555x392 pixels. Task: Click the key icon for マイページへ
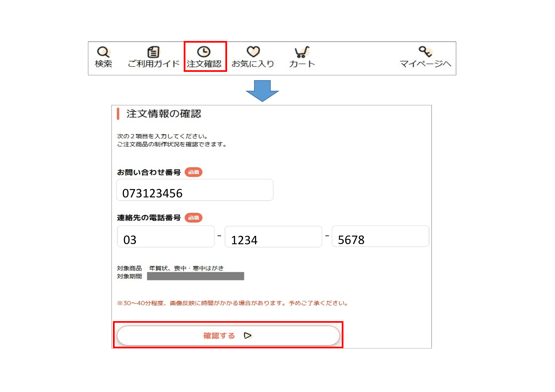tap(425, 51)
